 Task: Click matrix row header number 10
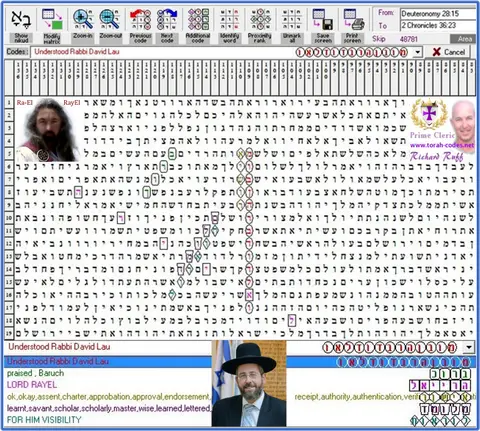9,218
